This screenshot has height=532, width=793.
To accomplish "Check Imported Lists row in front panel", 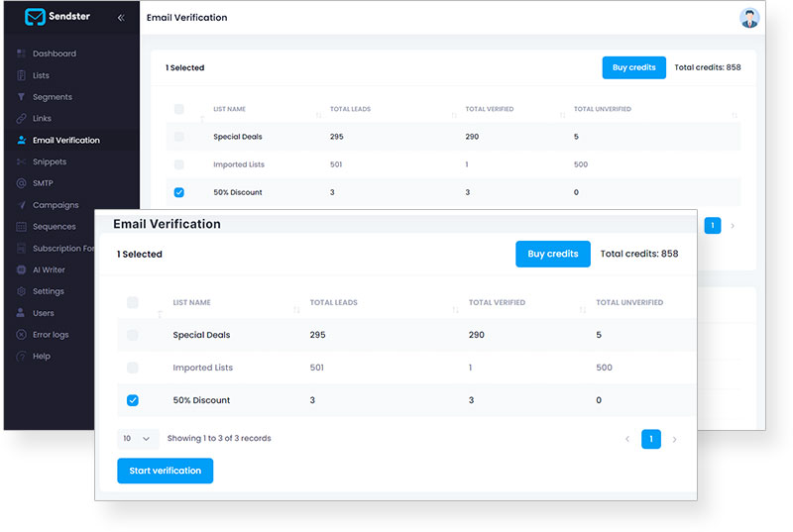I will coord(133,368).
